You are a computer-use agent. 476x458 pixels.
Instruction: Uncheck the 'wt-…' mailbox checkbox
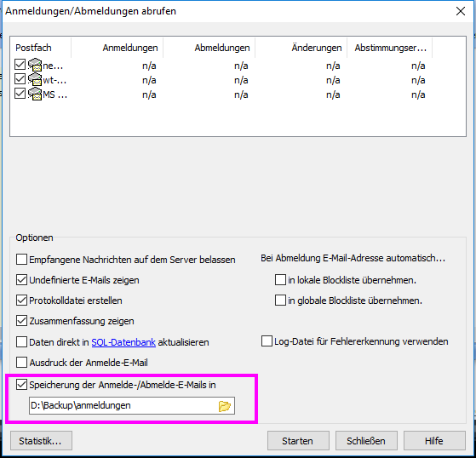click(20, 79)
